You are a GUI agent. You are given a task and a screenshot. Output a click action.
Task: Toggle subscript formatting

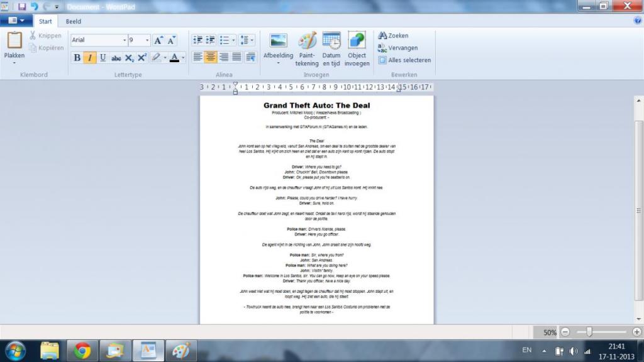129,58
